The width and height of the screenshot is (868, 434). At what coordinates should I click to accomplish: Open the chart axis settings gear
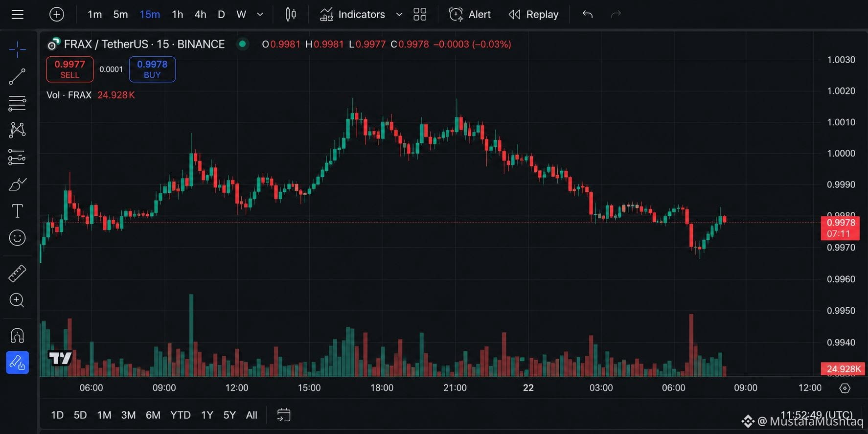tap(845, 388)
